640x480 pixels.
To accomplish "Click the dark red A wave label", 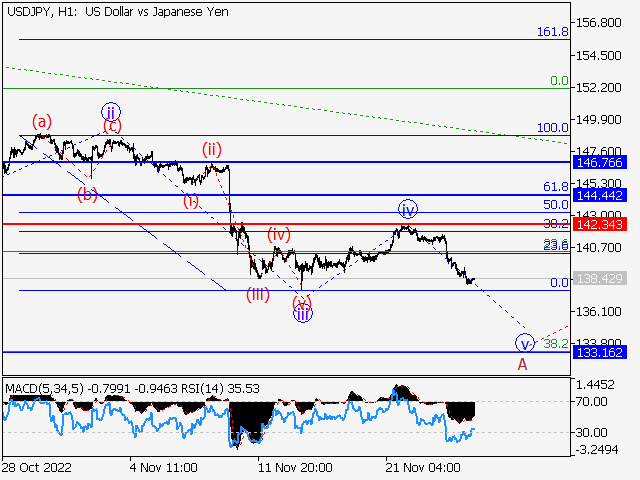I will [522, 364].
